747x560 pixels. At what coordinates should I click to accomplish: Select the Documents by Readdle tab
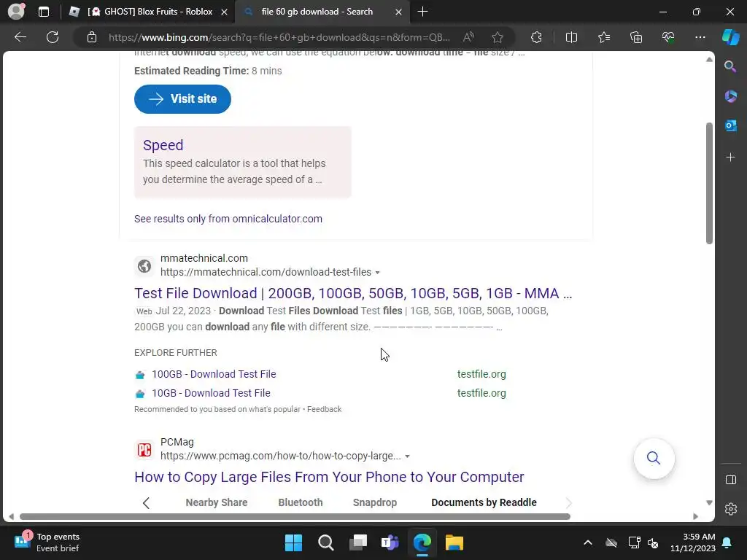coord(484,502)
